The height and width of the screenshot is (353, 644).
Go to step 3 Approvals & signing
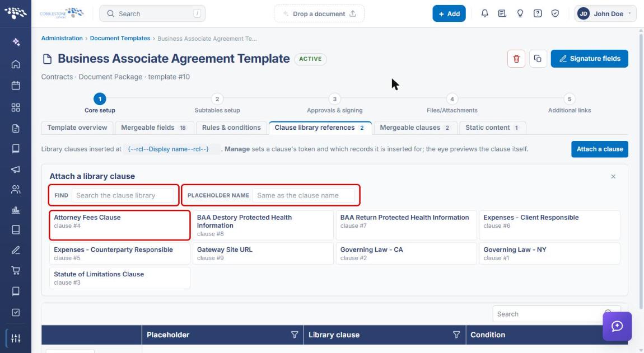pyautogui.click(x=335, y=103)
